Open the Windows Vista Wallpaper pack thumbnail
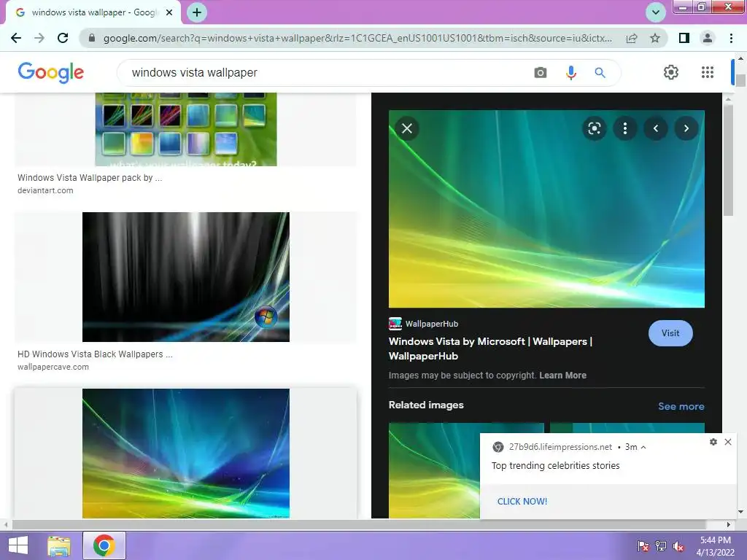 [186, 130]
